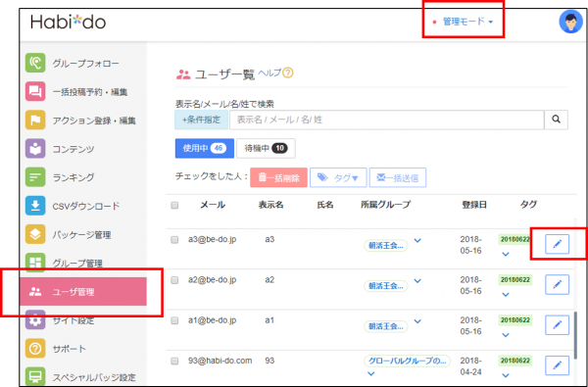588x387 pixels.
Task: Switch to the 使用中 tab
Action: coord(205,148)
